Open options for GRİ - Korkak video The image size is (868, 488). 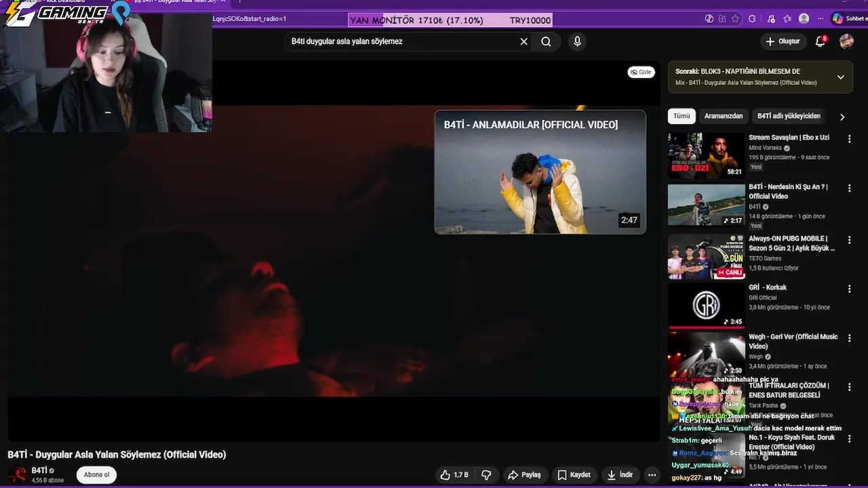849,289
